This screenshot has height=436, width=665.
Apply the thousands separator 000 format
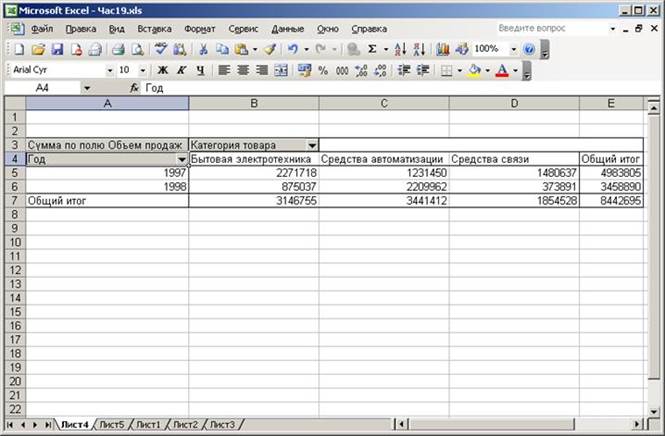click(342, 70)
